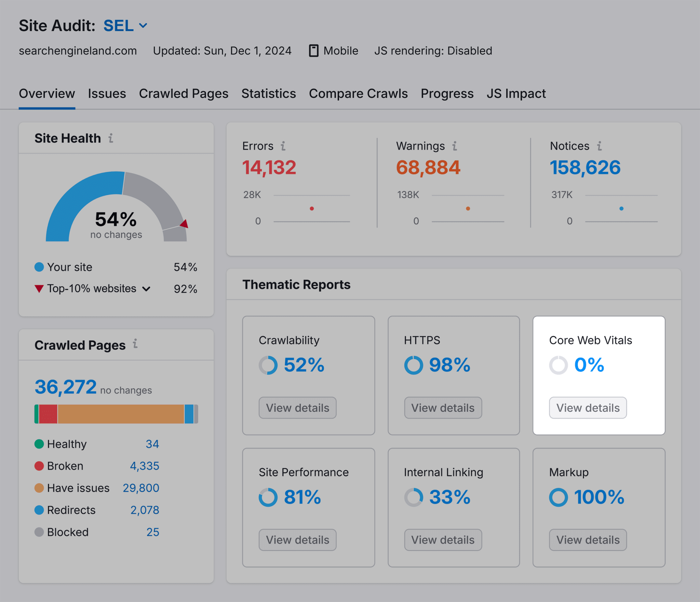This screenshot has width=700, height=602.
Task: Click the Site Health 54% gauge
Action: pos(116,206)
